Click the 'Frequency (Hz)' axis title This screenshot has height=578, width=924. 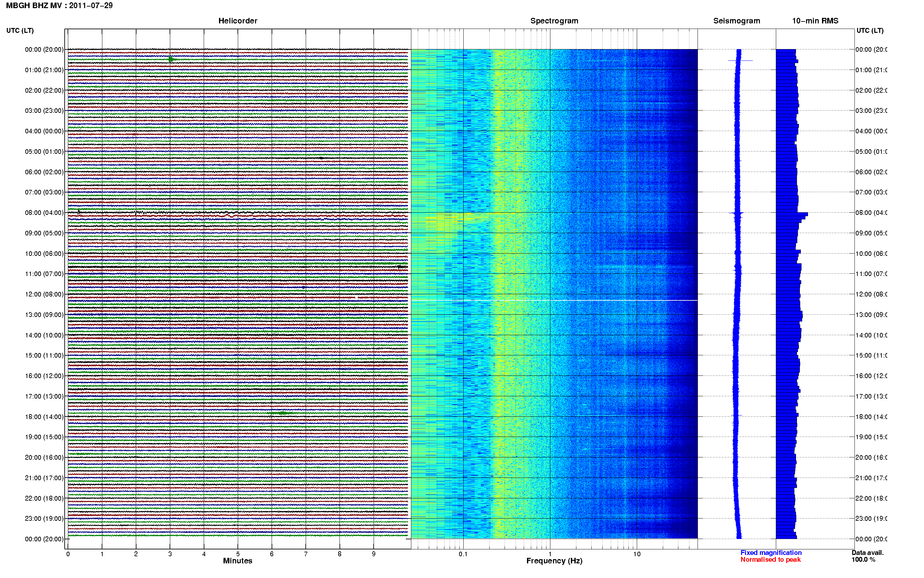(x=554, y=561)
